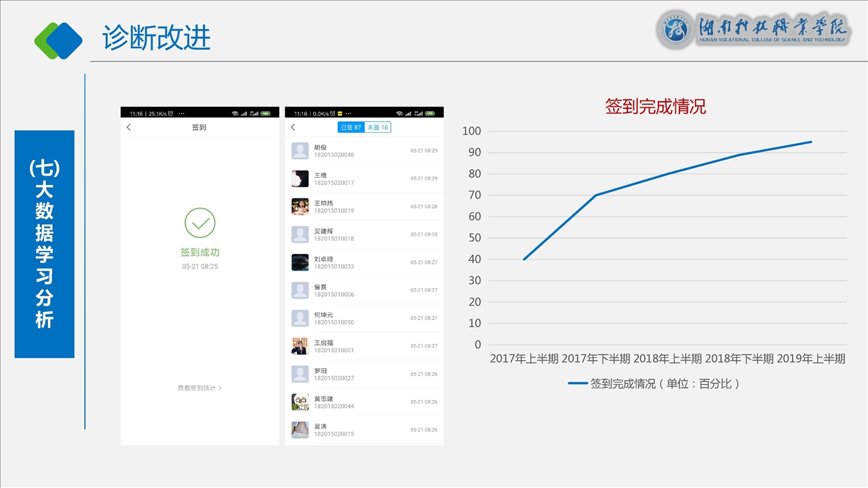Click the blue-green diamond logo next to 诊断改进
This screenshot has height=488, width=868.
[x=58, y=40]
